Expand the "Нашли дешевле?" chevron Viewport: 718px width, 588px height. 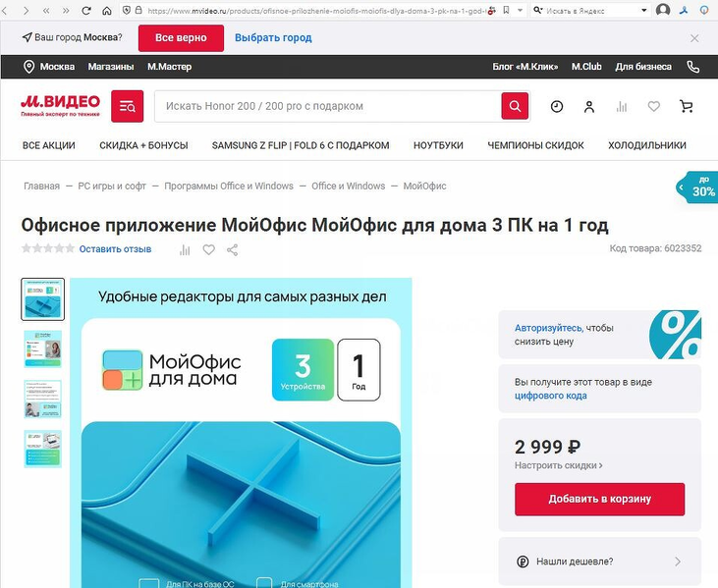click(678, 561)
